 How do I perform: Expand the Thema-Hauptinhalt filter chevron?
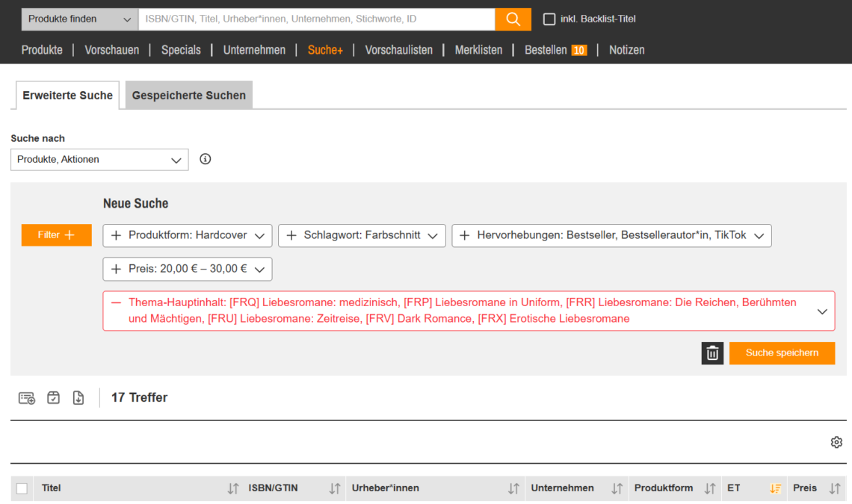point(822,311)
